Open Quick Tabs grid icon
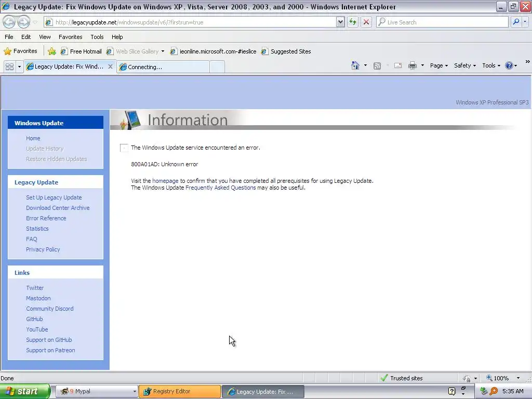532x399 pixels. pos(9,67)
